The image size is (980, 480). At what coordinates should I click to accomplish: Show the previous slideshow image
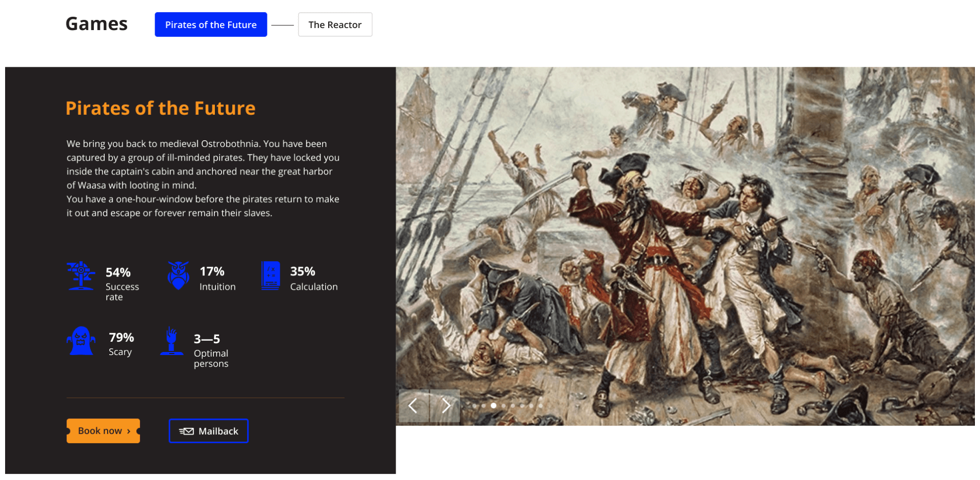[x=413, y=406]
